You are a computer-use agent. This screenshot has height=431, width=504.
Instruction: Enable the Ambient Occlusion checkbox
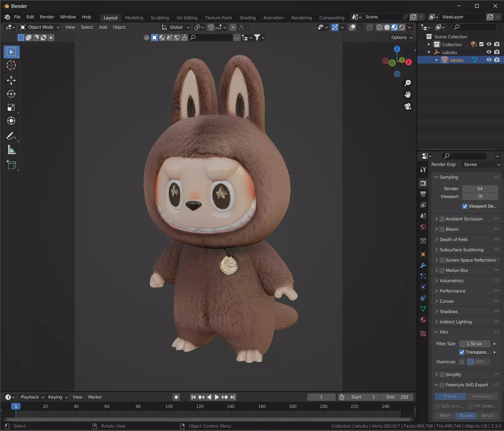pos(442,219)
